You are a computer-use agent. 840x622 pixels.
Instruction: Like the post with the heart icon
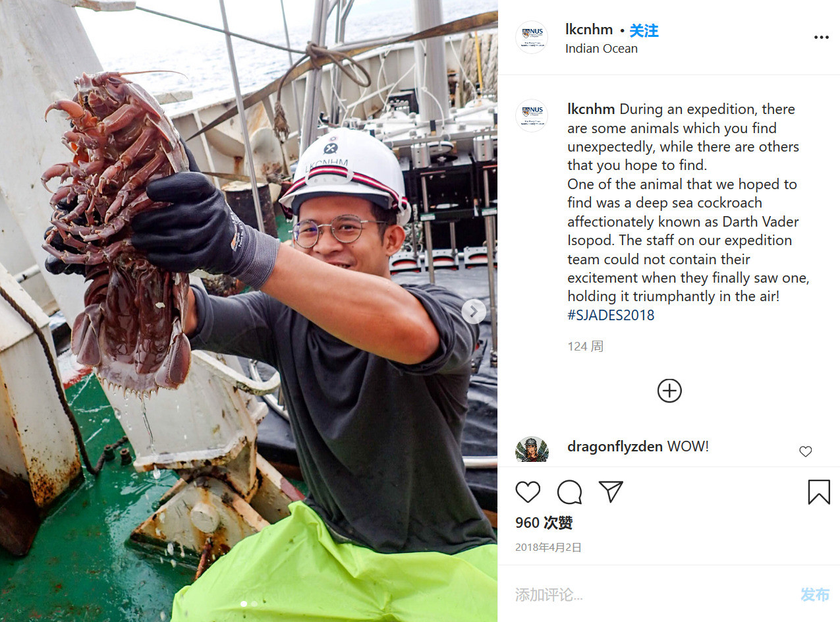point(528,492)
